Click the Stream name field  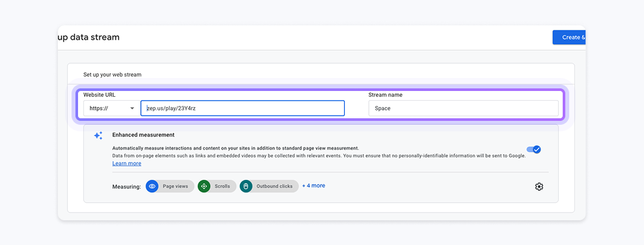[x=463, y=109]
